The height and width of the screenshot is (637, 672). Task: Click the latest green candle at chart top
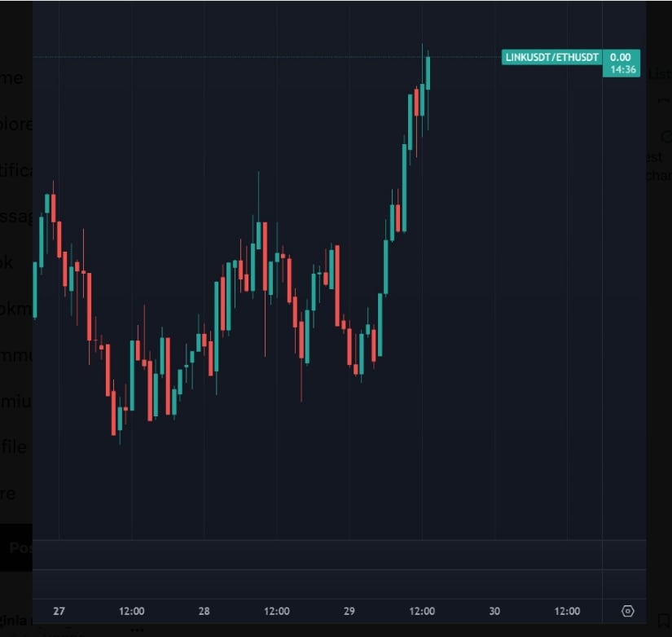click(x=428, y=73)
